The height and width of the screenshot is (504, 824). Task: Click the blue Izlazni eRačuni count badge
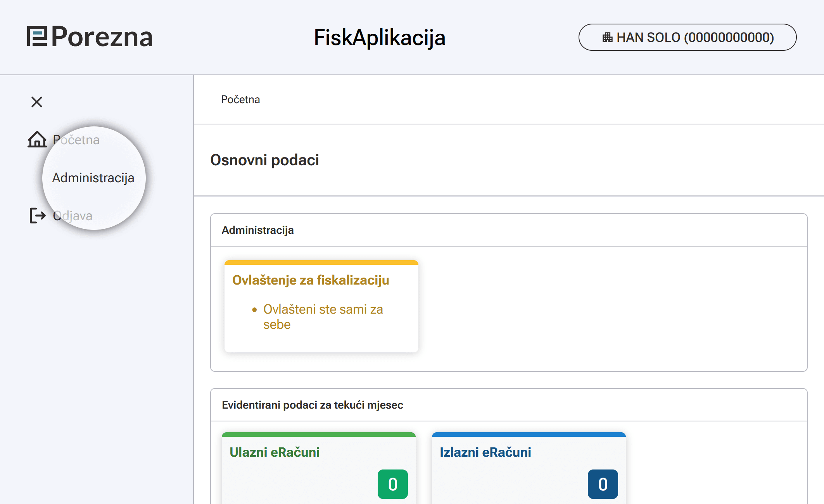click(x=603, y=484)
